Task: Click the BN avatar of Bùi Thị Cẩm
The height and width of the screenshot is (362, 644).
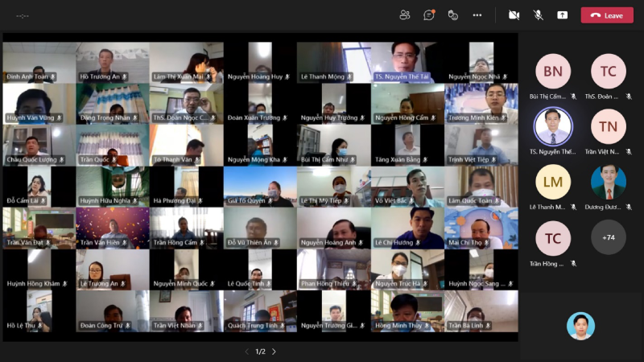Action: coord(553,72)
